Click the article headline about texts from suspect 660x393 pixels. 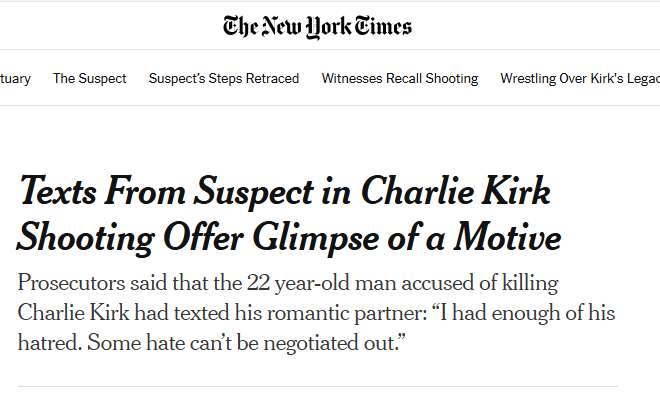point(289,214)
